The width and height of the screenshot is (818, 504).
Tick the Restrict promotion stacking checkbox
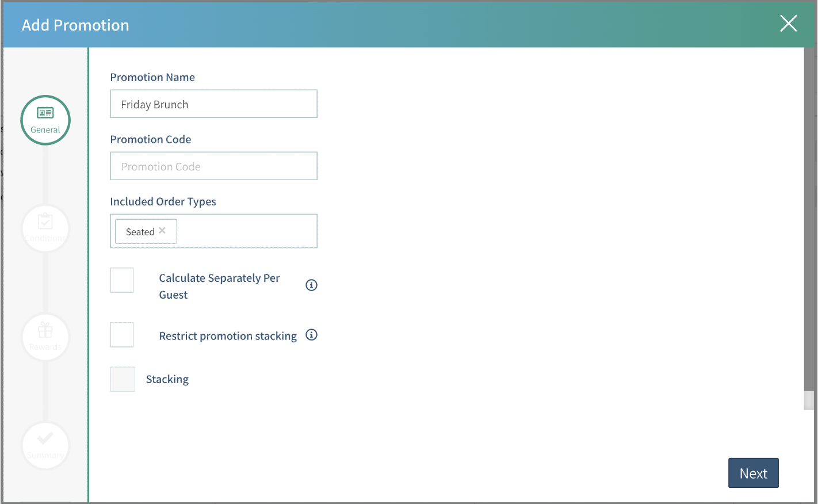coord(122,335)
